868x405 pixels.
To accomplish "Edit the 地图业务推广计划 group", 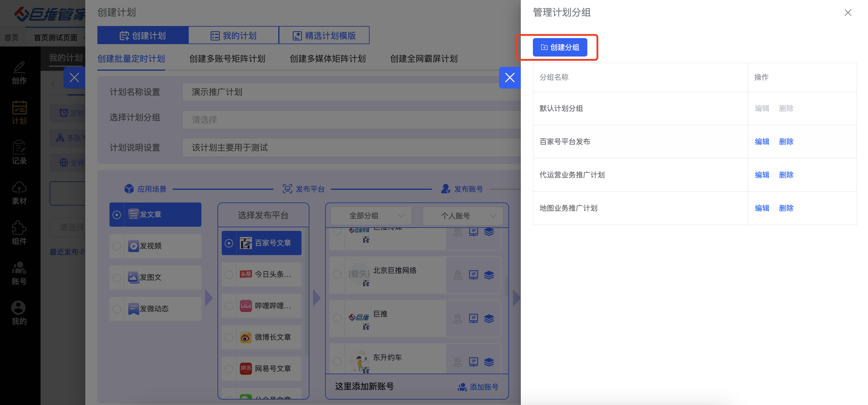I will click(x=762, y=208).
